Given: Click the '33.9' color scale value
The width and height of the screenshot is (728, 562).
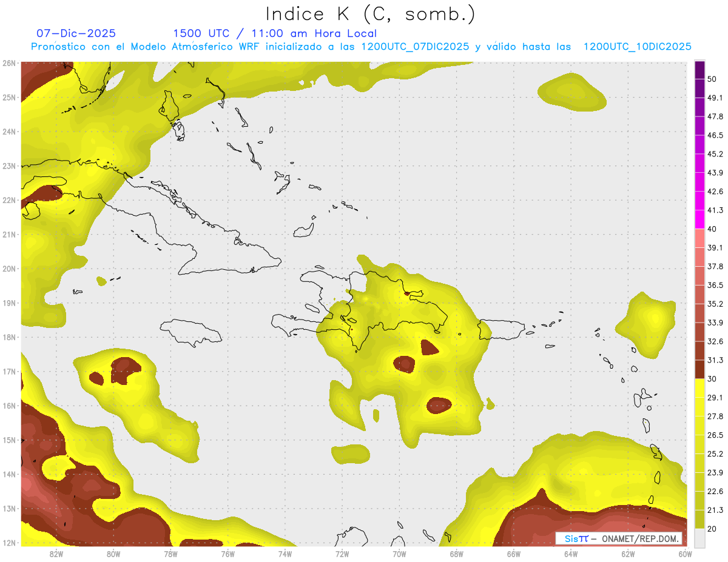Looking at the screenshot, I should (x=715, y=323).
